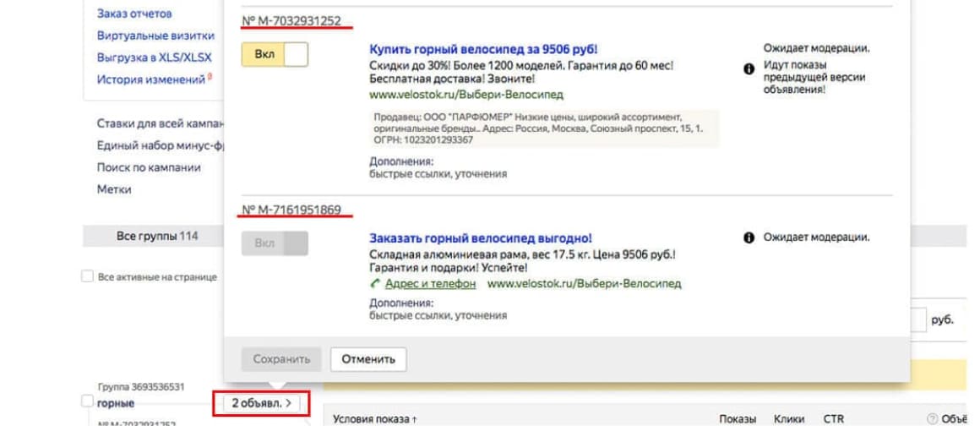Click the question mark icon in table header
The image size is (980, 426).
click(x=932, y=418)
